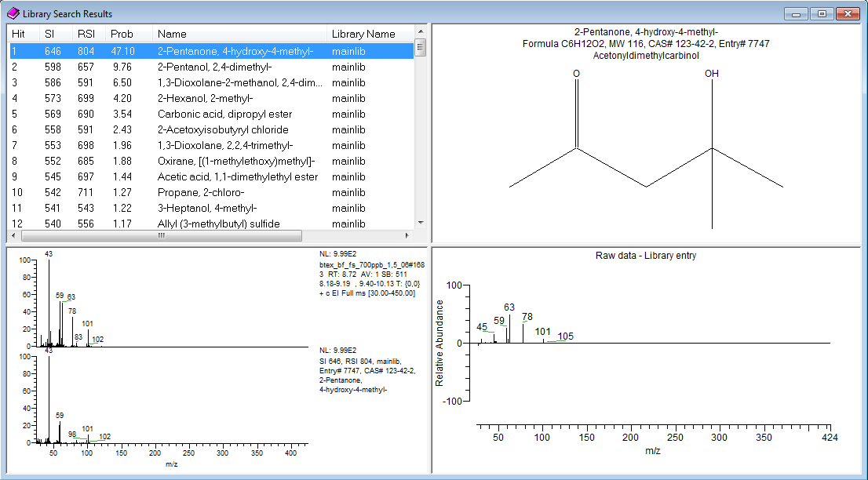Click the horizontal scrollbar thumb of hit list
Image resolution: width=868 pixels, height=480 pixels.
[x=161, y=235]
